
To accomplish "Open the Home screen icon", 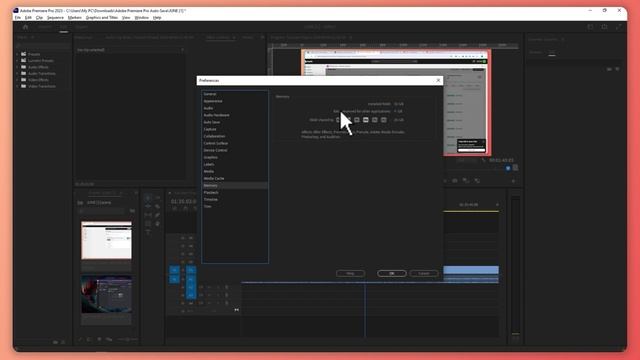I will tap(25, 27).
